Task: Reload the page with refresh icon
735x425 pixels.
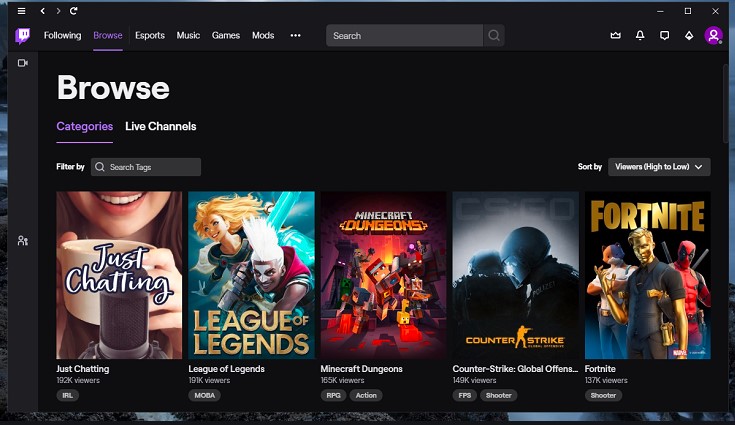Action: 74,11
